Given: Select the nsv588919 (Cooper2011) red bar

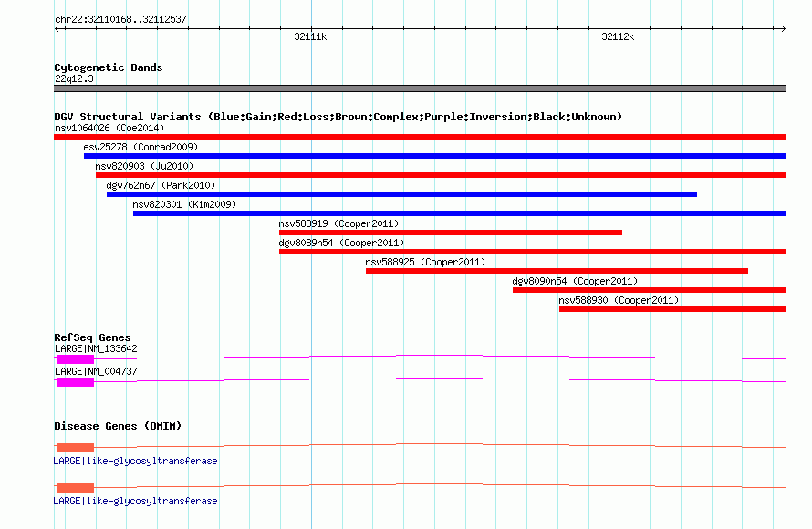Looking at the screenshot, I should pyautogui.click(x=451, y=233).
